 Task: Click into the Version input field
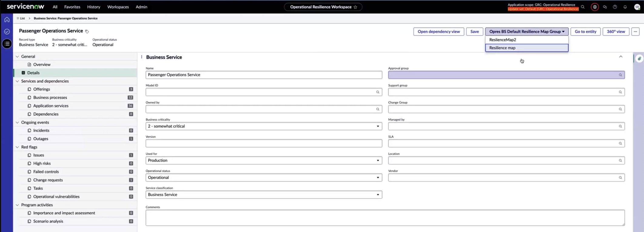coord(264,143)
